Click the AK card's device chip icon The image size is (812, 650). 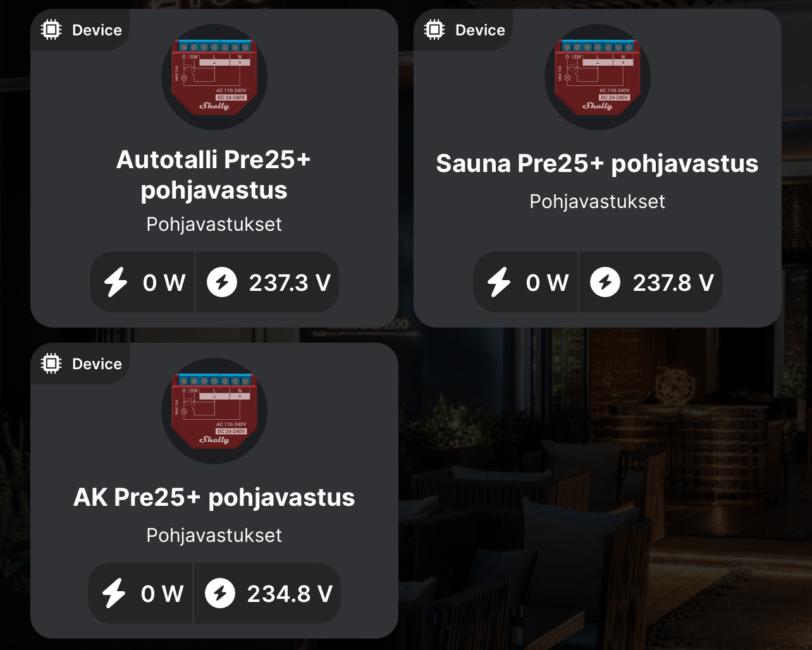coord(51,364)
